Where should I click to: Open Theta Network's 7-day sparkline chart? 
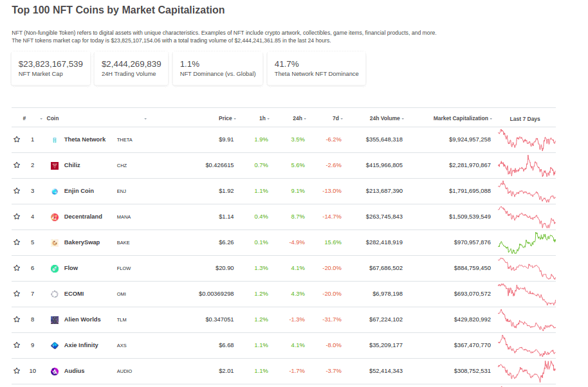click(526, 139)
